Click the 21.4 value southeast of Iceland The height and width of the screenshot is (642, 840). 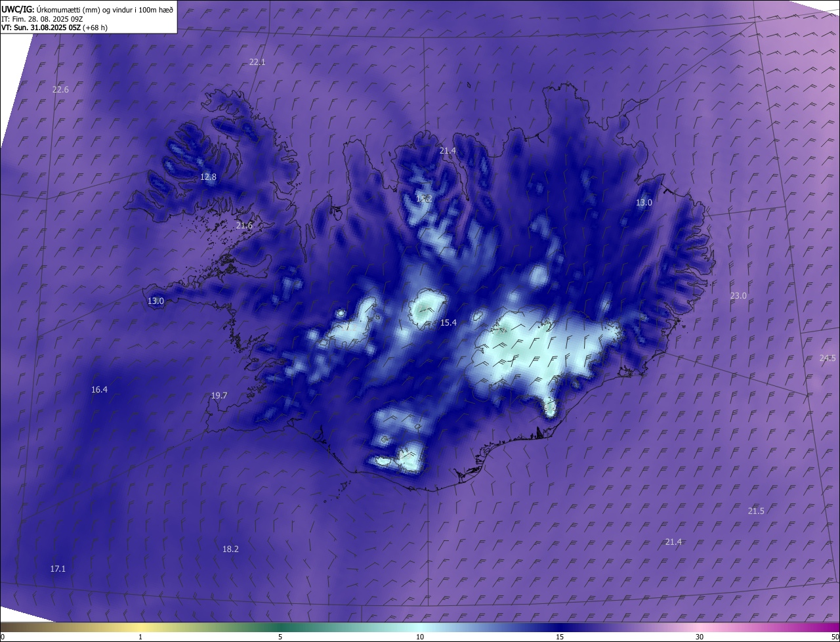673,542
